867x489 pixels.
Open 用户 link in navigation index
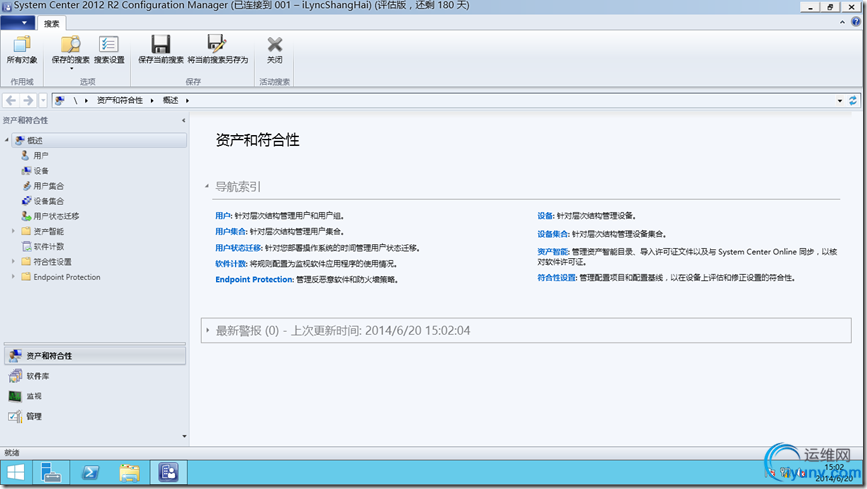click(223, 216)
